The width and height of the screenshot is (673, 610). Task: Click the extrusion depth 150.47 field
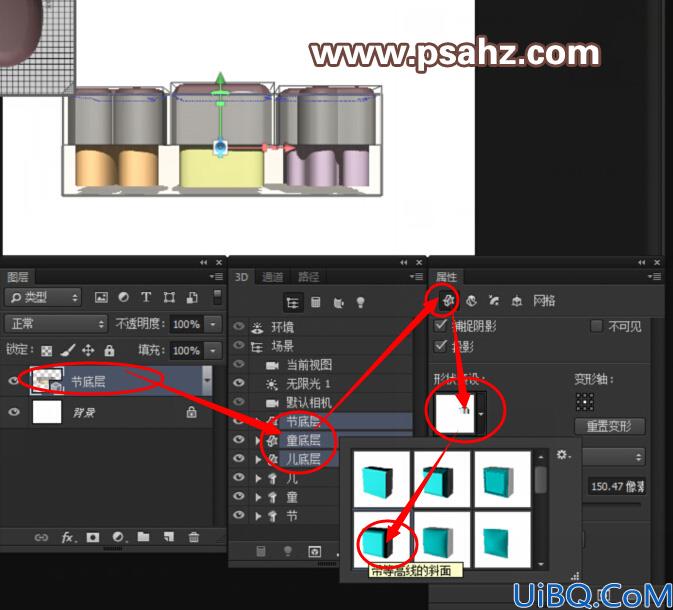pyautogui.click(x=616, y=486)
